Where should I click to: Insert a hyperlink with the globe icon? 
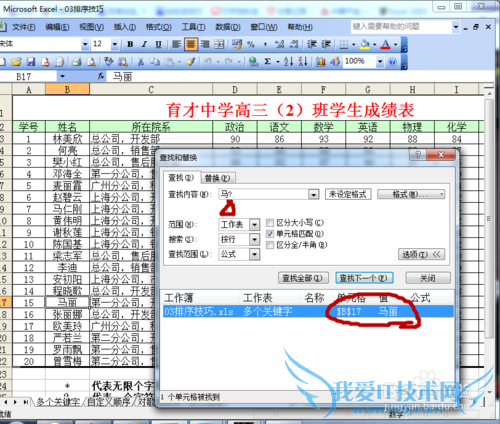[x=253, y=62]
